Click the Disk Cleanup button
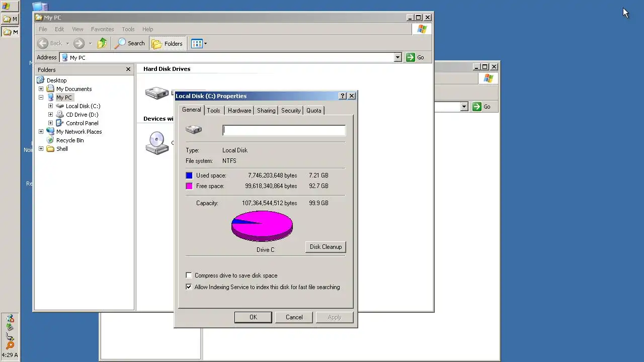This screenshot has width=644, height=362. tap(326, 247)
